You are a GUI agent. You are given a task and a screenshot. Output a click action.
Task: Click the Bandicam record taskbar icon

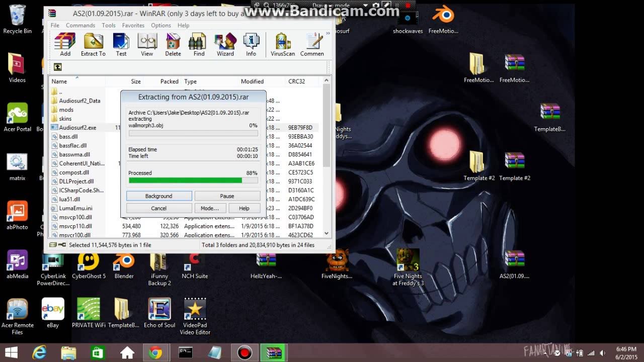[245, 353]
